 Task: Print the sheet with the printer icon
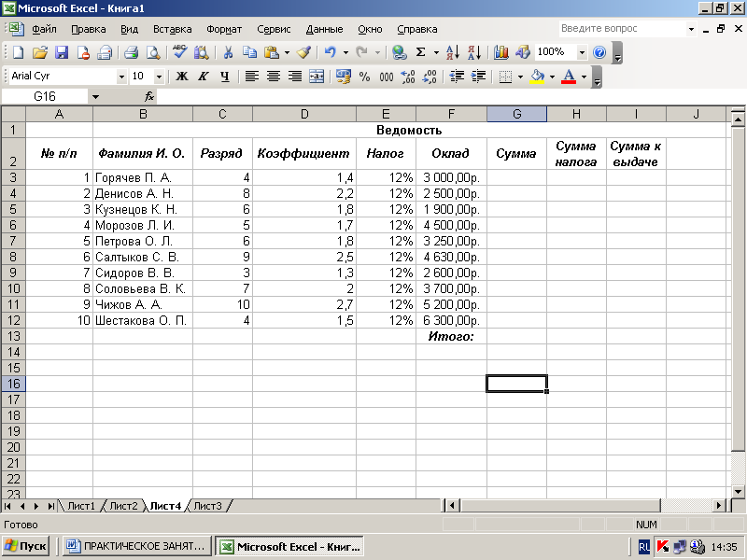(x=131, y=52)
